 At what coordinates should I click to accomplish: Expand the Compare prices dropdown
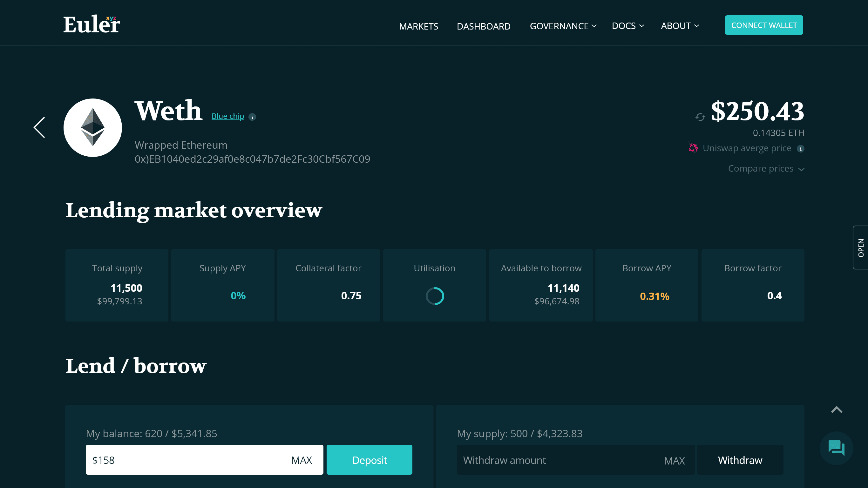click(x=766, y=168)
